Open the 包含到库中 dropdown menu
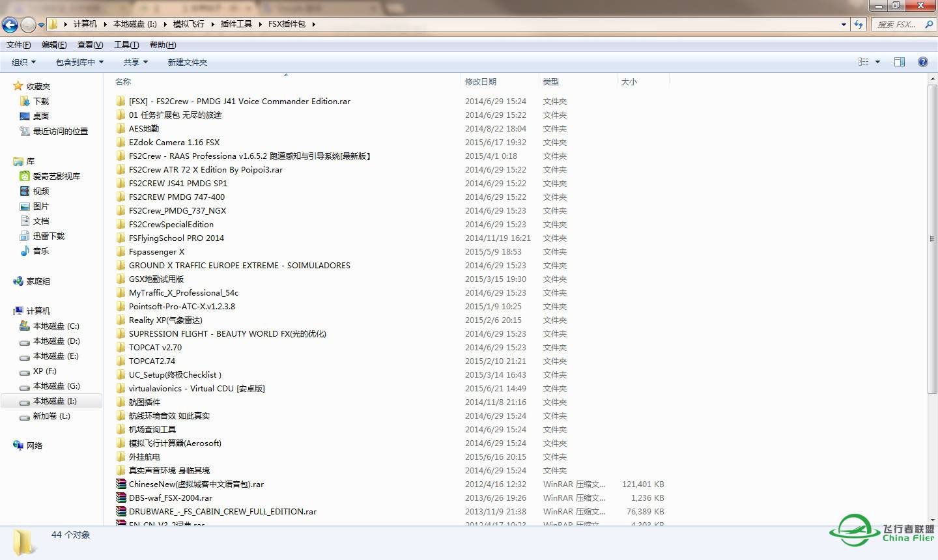938x560 pixels. pos(80,62)
